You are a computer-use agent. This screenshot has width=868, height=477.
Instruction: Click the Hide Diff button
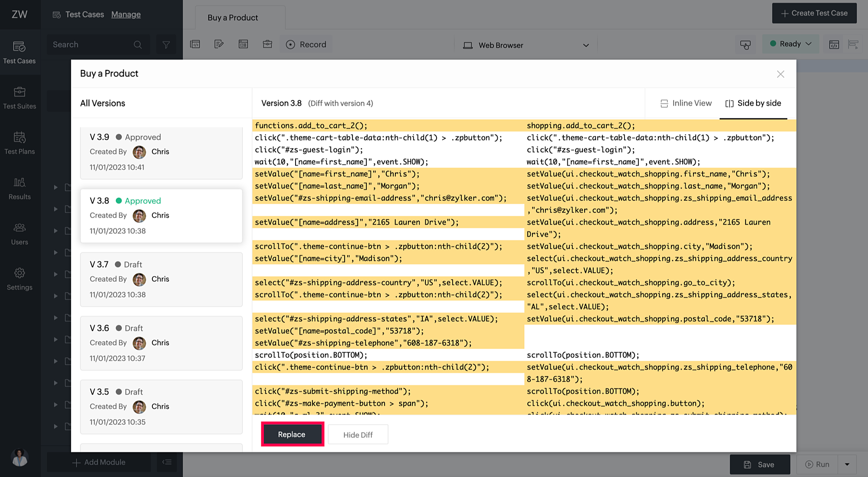[x=358, y=435]
